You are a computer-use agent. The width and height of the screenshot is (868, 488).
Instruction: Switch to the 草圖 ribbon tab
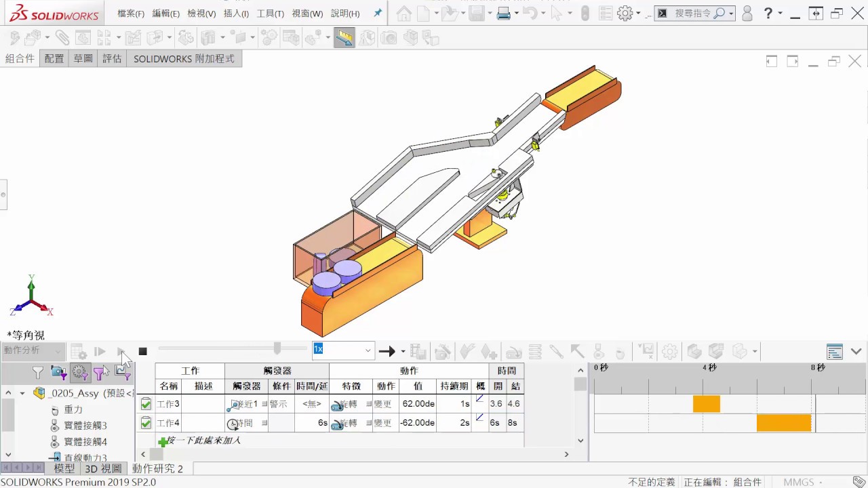83,59
